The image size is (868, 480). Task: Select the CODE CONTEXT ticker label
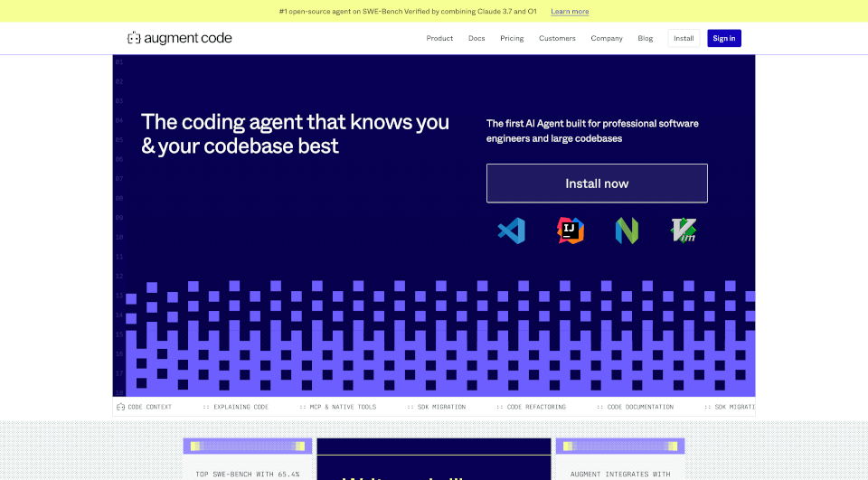coord(149,407)
